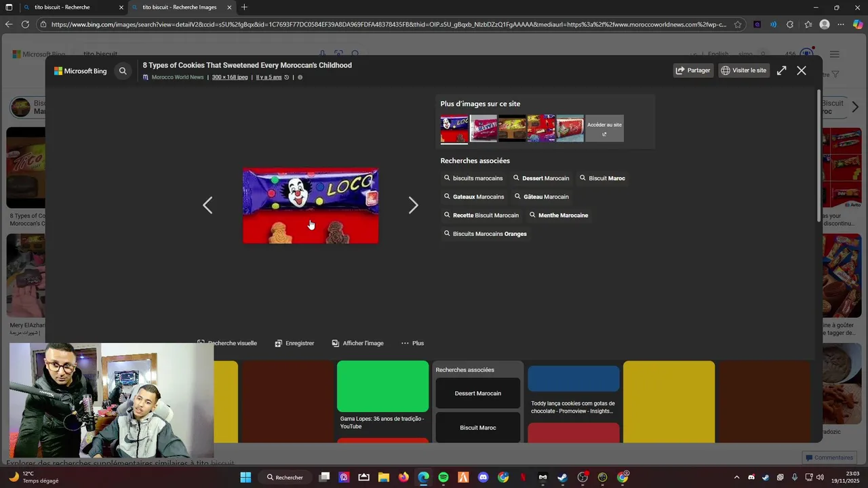Open the Copilot icon in Edge toolbar
Viewport: 868px width, 488px height.
tap(858, 24)
